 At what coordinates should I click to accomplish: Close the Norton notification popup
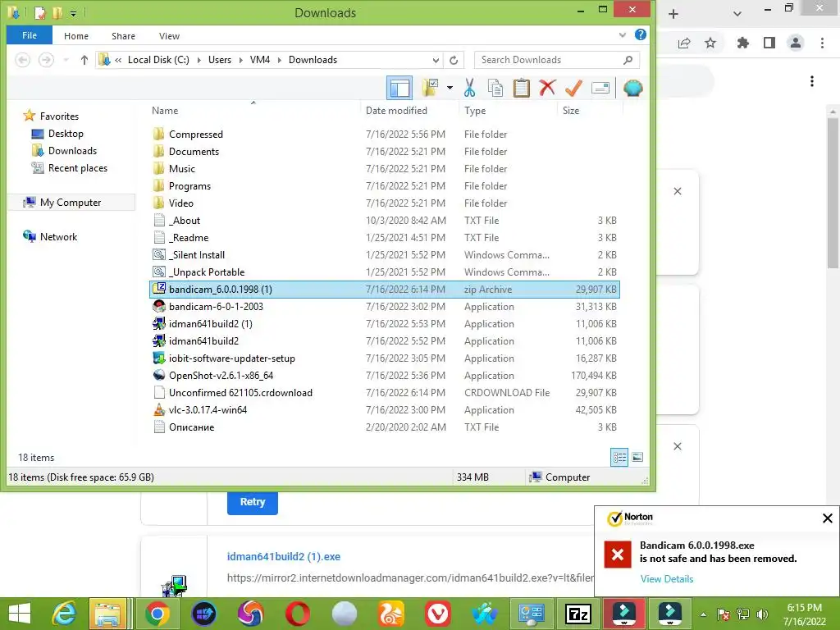tap(827, 518)
